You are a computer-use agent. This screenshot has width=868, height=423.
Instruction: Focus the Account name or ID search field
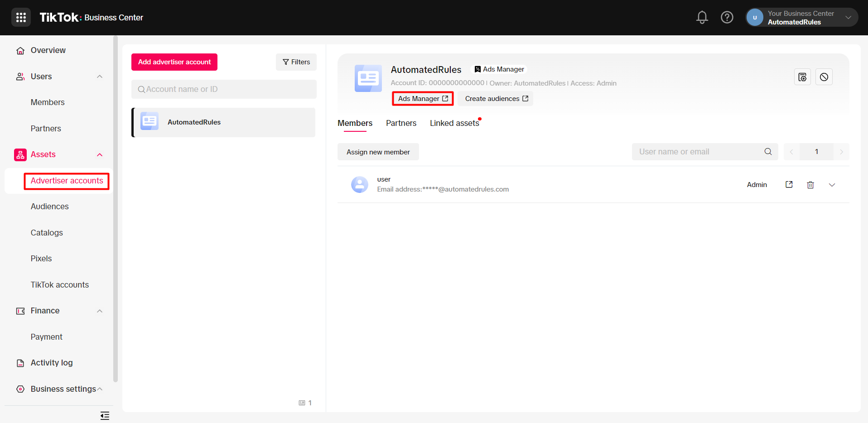tap(224, 89)
